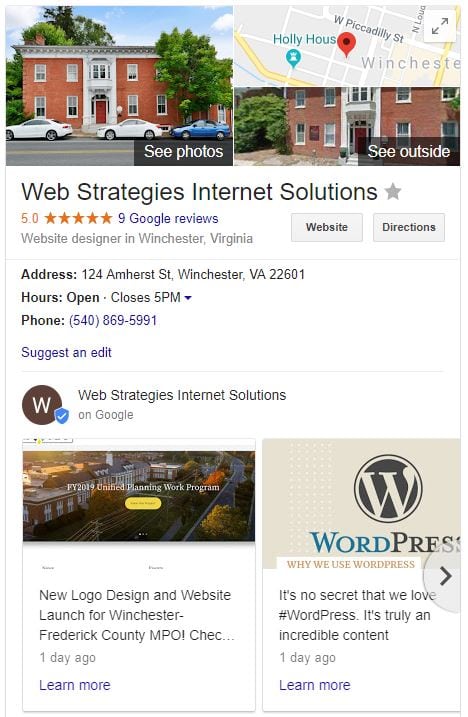Open the brown W profile avatar
Screen dimensions: 468x717
(x=42, y=405)
